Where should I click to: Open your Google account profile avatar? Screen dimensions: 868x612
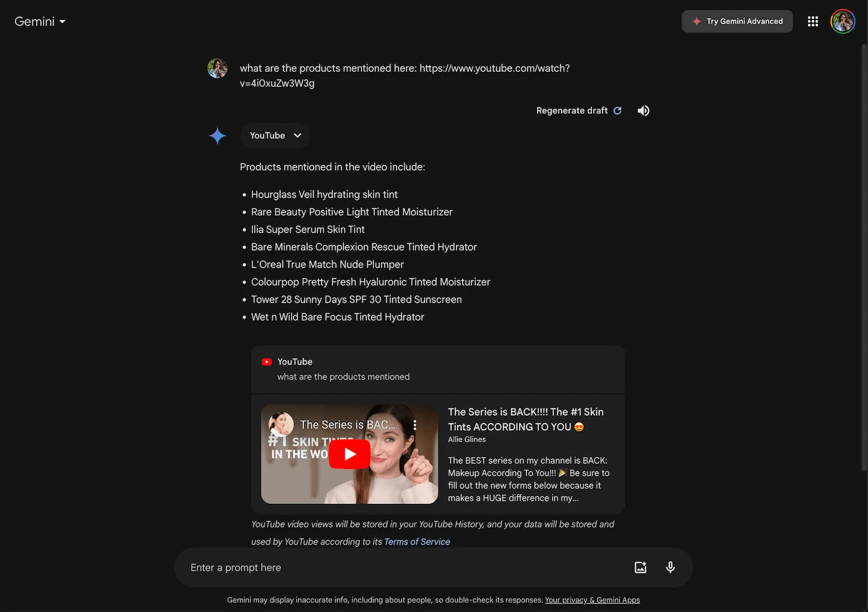(842, 21)
